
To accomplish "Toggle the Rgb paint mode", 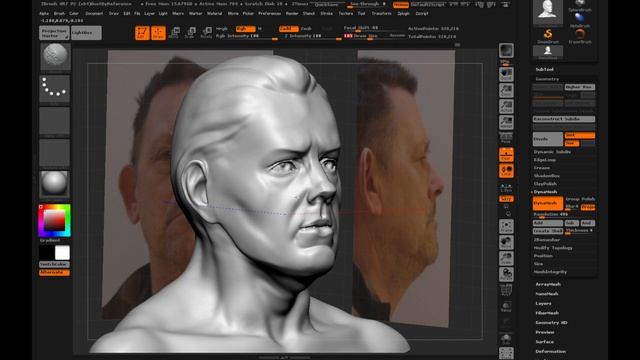I will (x=245, y=29).
